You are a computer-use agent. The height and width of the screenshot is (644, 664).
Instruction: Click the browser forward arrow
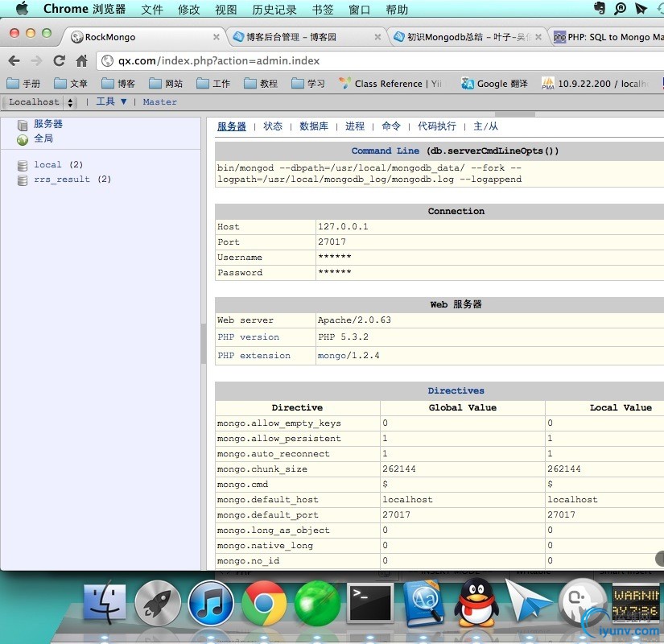tap(37, 61)
